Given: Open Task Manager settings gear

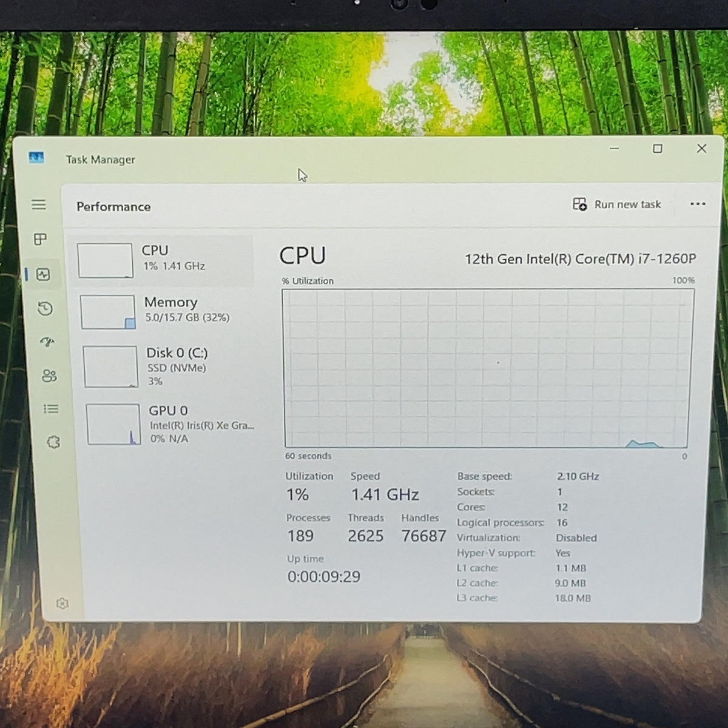Looking at the screenshot, I should (x=62, y=603).
